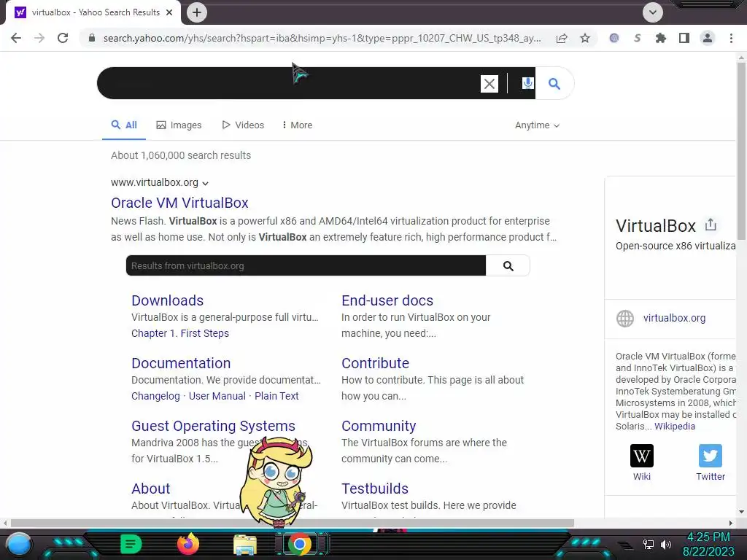The image size is (747, 560).
Task: Open Chrome three-dot menu
Action: click(x=731, y=38)
